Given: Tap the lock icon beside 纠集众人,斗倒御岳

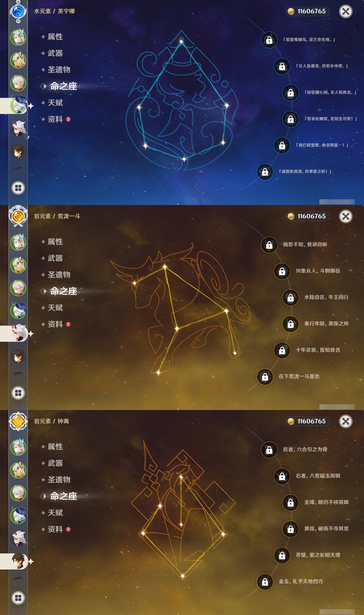Looking at the screenshot, I should 282,271.
